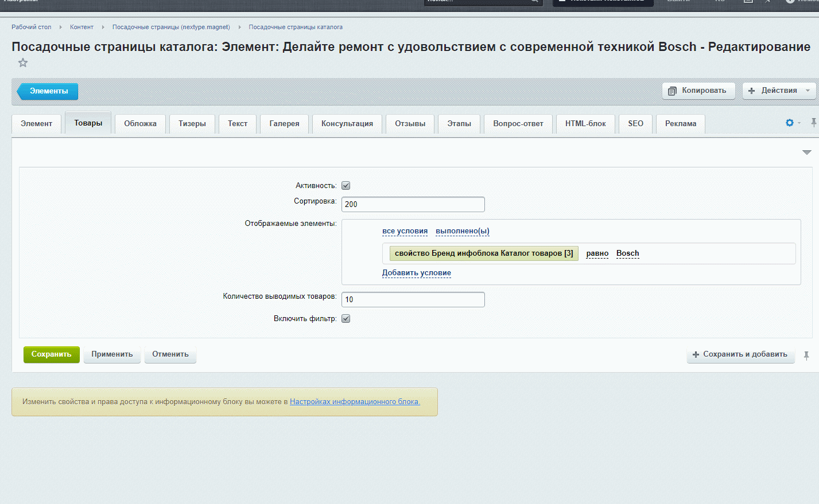This screenshot has width=819, height=504.
Task: Focus the Сортировка field with 200
Action: (x=413, y=204)
